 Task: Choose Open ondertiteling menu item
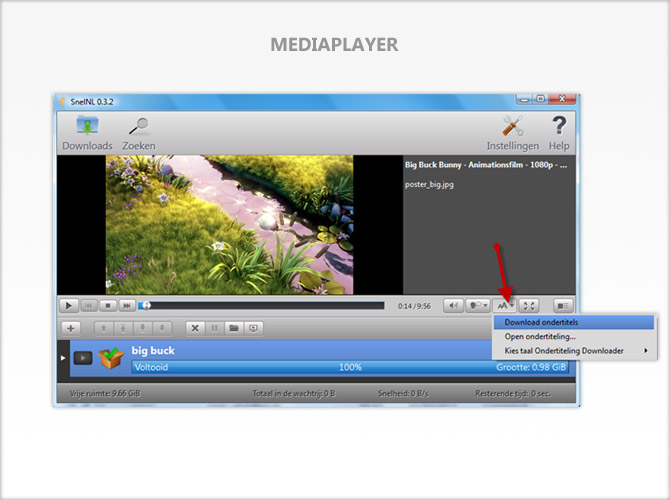(574, 336)
